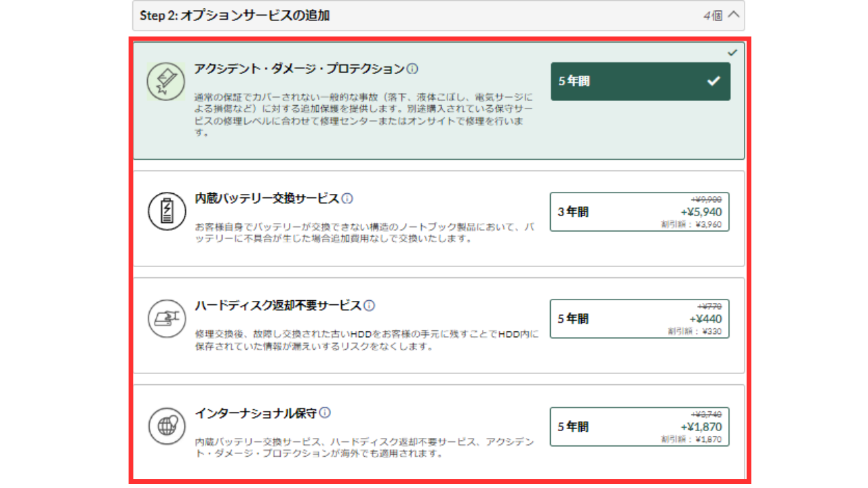The height and width of the screenshot is (488, 868).
Task: Click the 内蔵バッテリー交換サービス battery icon
Action: 166,211
